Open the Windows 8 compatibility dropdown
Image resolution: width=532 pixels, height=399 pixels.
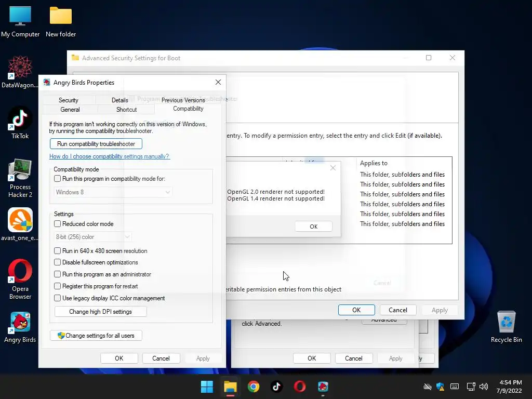point(113,192)
